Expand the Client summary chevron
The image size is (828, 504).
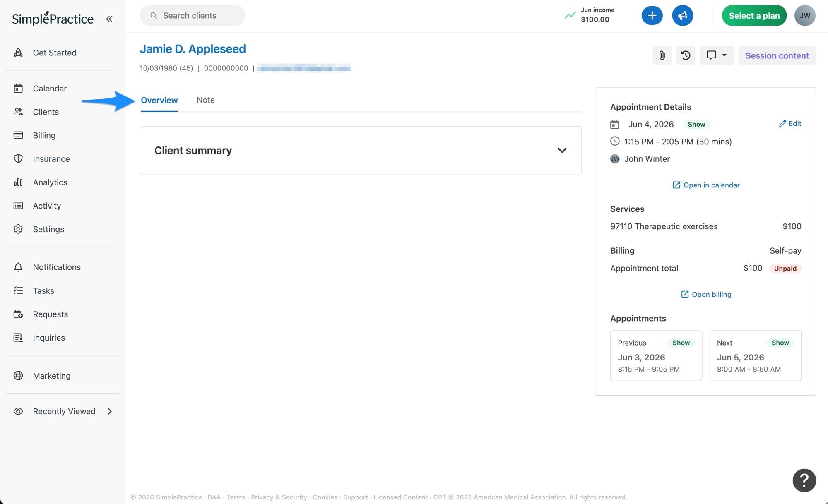click(x=562, y=150)
